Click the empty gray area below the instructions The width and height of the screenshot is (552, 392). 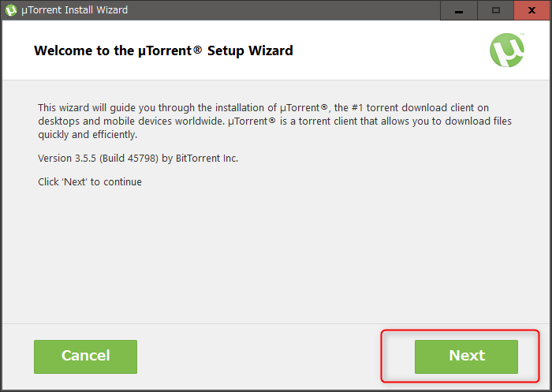[276, 252]
